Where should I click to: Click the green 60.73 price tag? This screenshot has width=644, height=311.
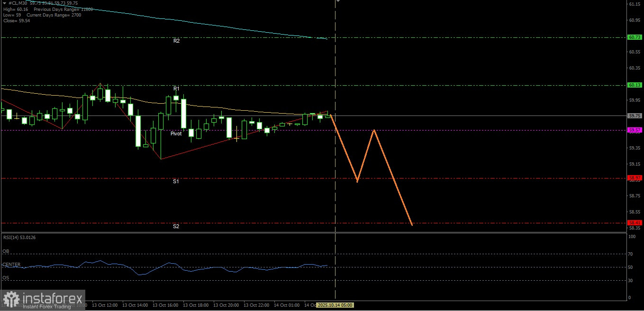635,37
